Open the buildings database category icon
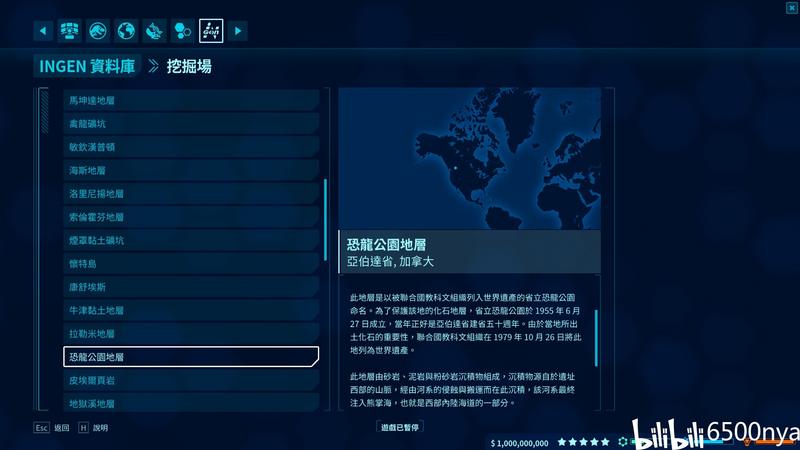 click(x=69, y=31)
